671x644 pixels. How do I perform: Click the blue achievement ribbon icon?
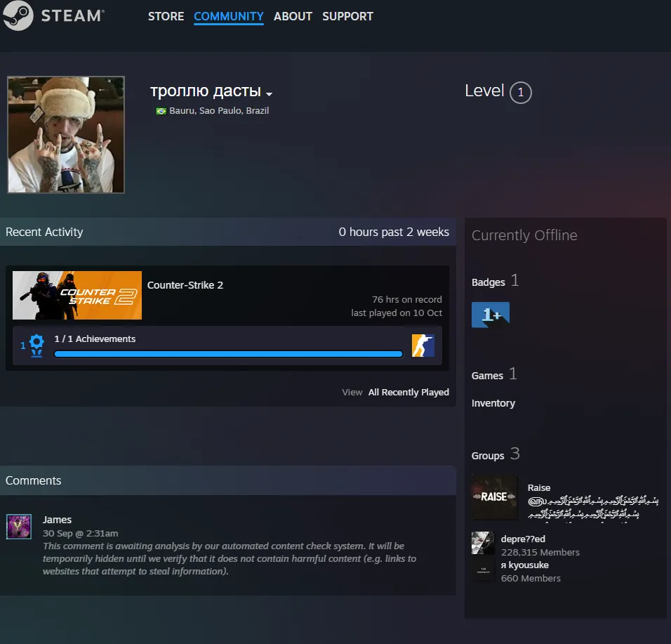click(36, 345)
